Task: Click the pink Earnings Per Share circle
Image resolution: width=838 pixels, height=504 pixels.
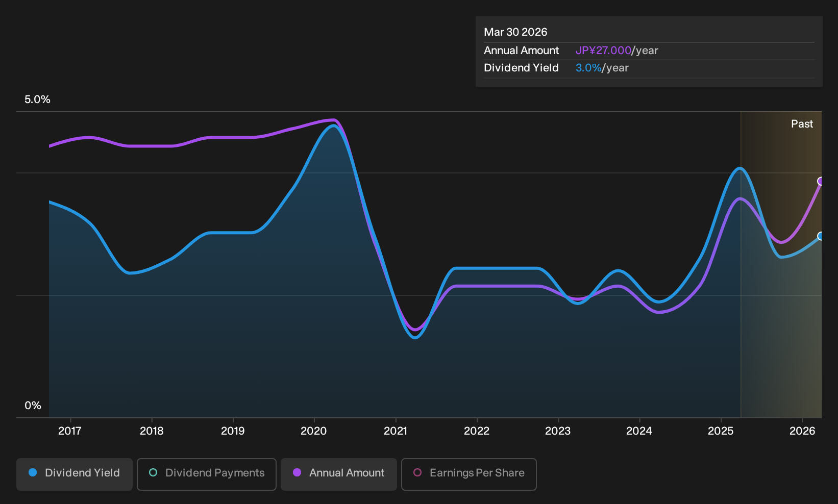Action: 417,473
